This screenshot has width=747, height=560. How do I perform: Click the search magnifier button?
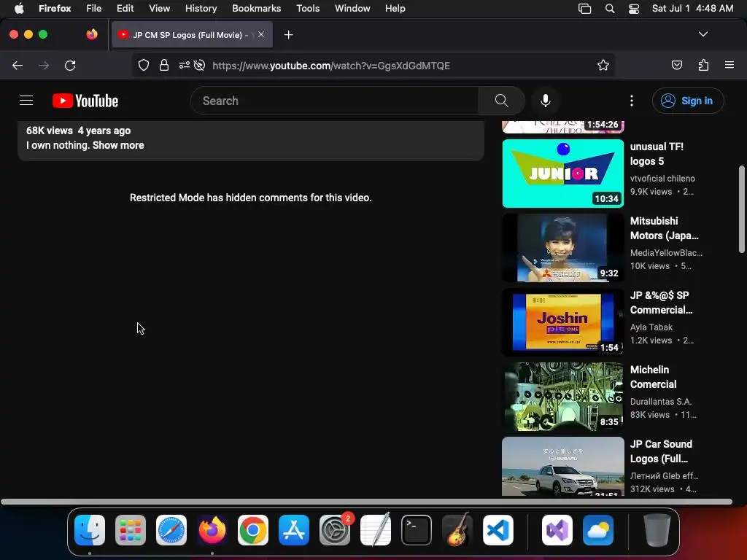click(x=501, y=101)
